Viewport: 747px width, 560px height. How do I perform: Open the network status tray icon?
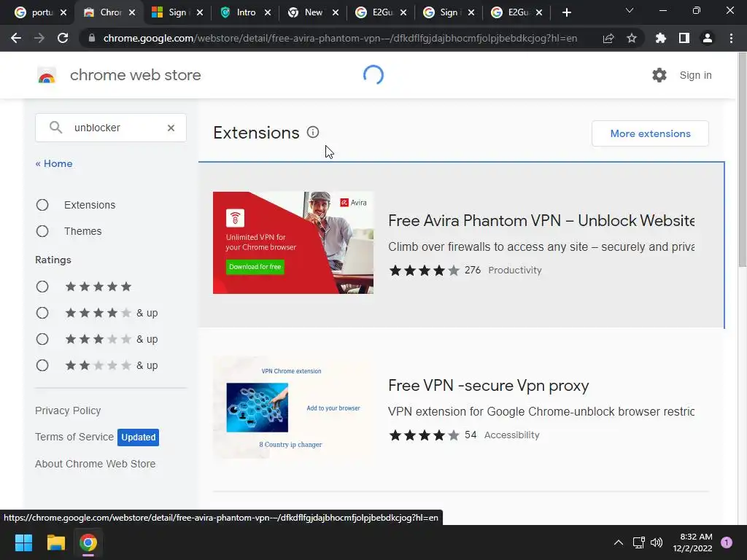[638, 542]
